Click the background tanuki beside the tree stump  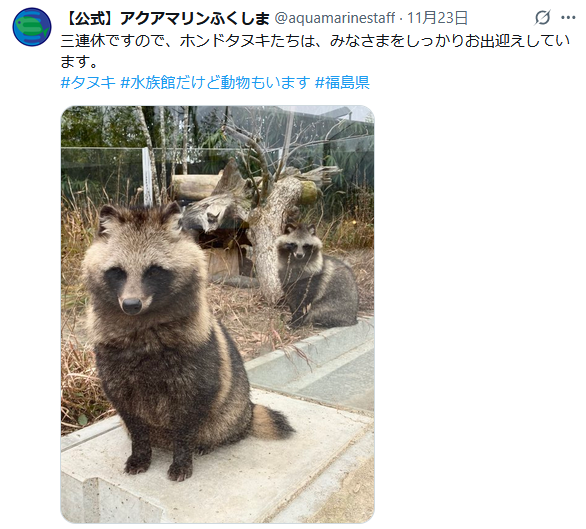[316, 275]
